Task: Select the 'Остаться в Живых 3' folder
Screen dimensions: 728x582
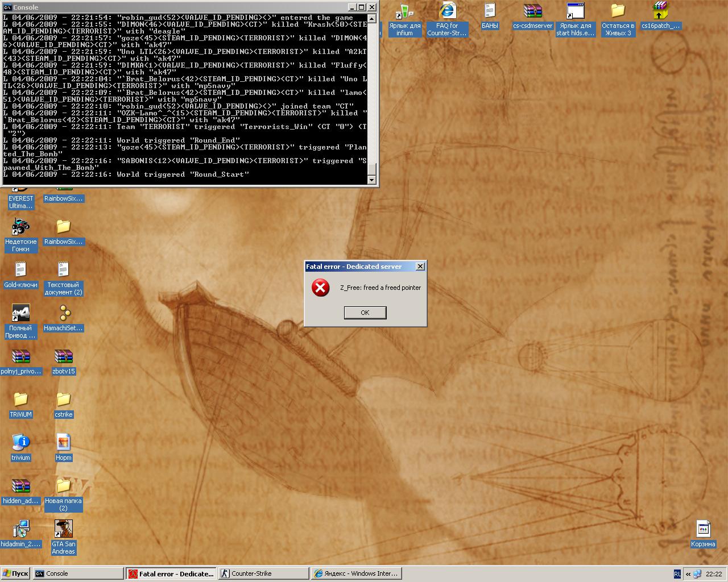Action: (x=618, y=20)
